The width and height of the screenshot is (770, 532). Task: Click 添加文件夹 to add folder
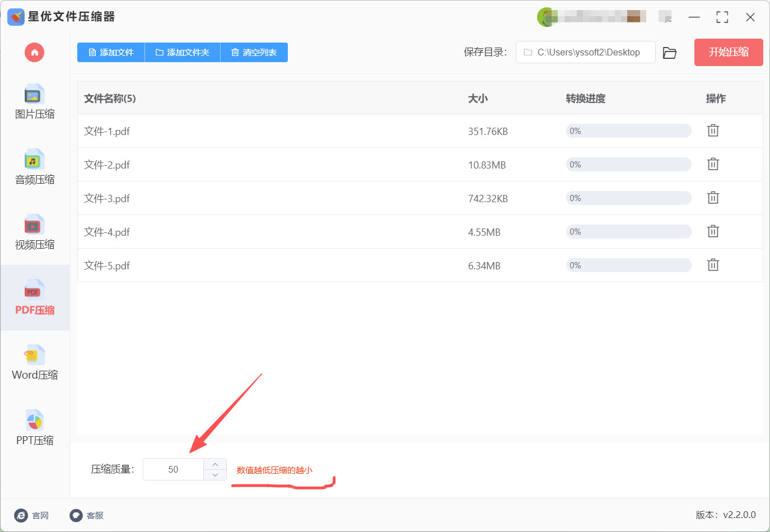(183, 53)
